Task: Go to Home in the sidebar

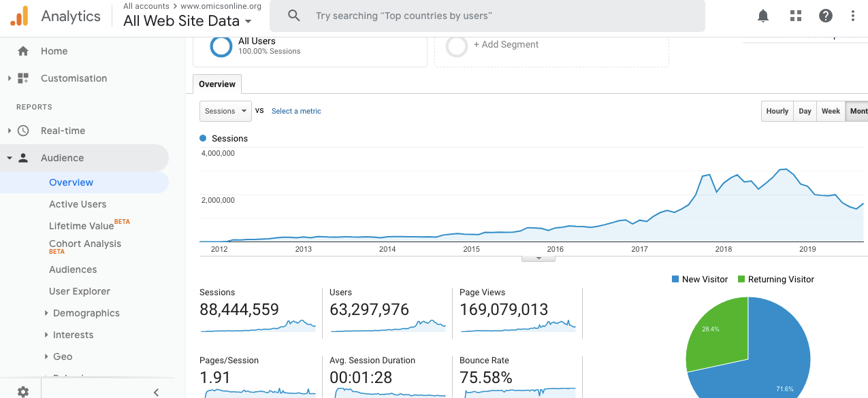Action: click(54, 51)
